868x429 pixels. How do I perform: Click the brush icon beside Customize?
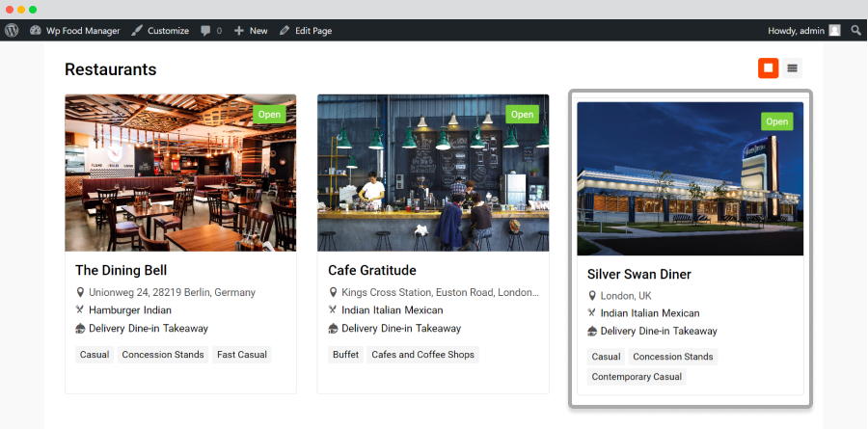(137, 31)
